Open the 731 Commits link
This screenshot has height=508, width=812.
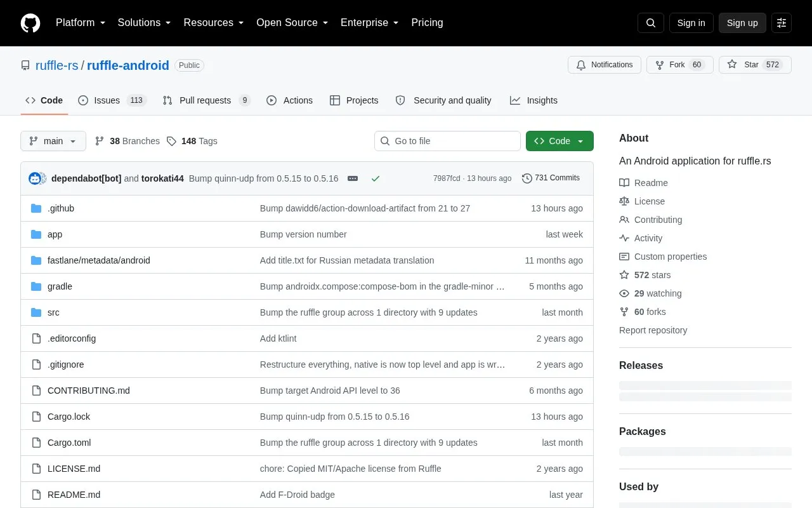[x=551, y=178]
